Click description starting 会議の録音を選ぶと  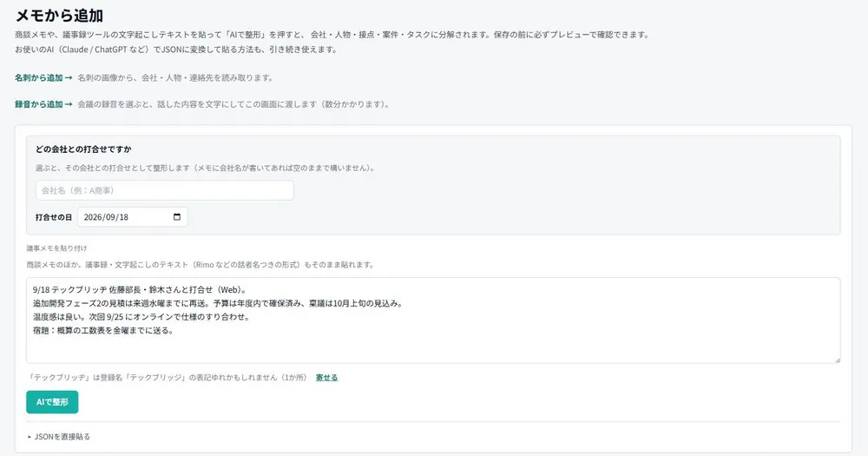(x=233, y=104)
